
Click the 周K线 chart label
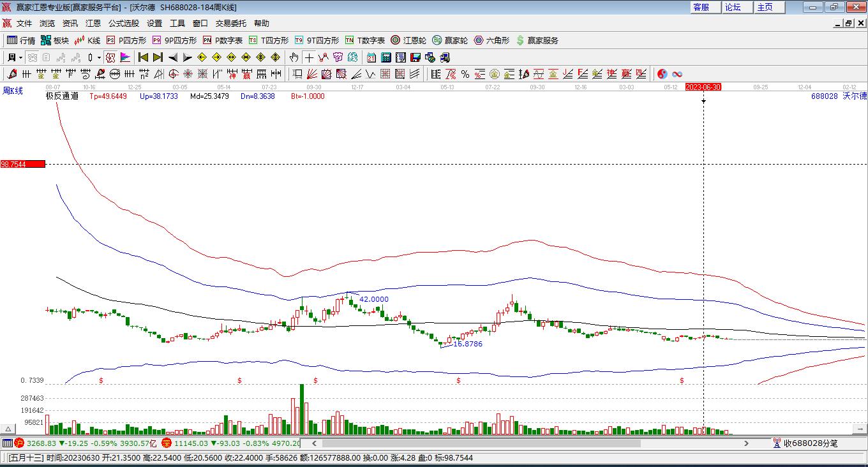[x=13, y=91]
